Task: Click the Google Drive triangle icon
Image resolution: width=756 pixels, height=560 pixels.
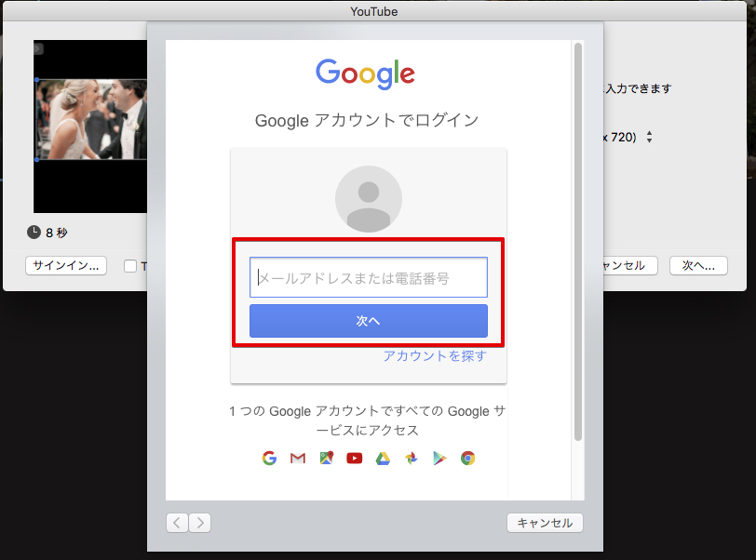Action: 383,458
